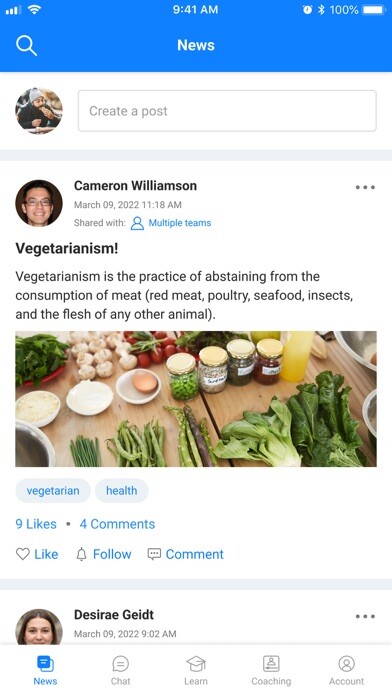Screen dimensions: 392x696
Task: View the 9 Likes list
Action: (36, 524)
